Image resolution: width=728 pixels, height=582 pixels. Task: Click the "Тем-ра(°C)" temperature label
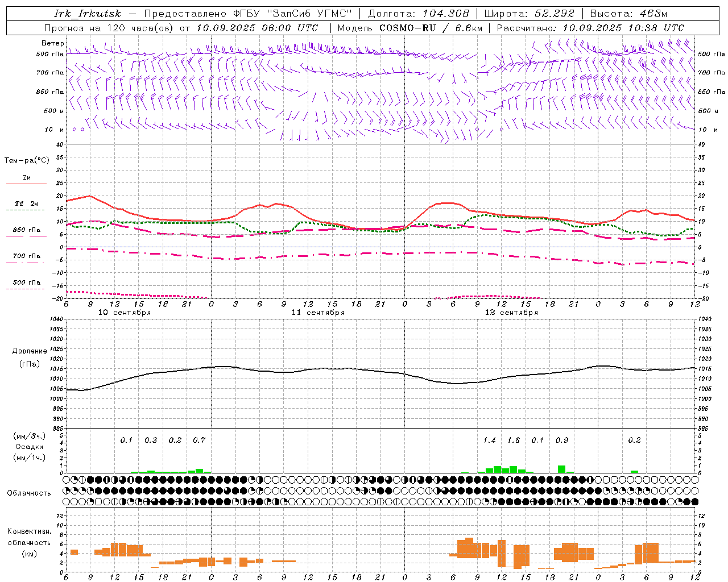[27, 161]
